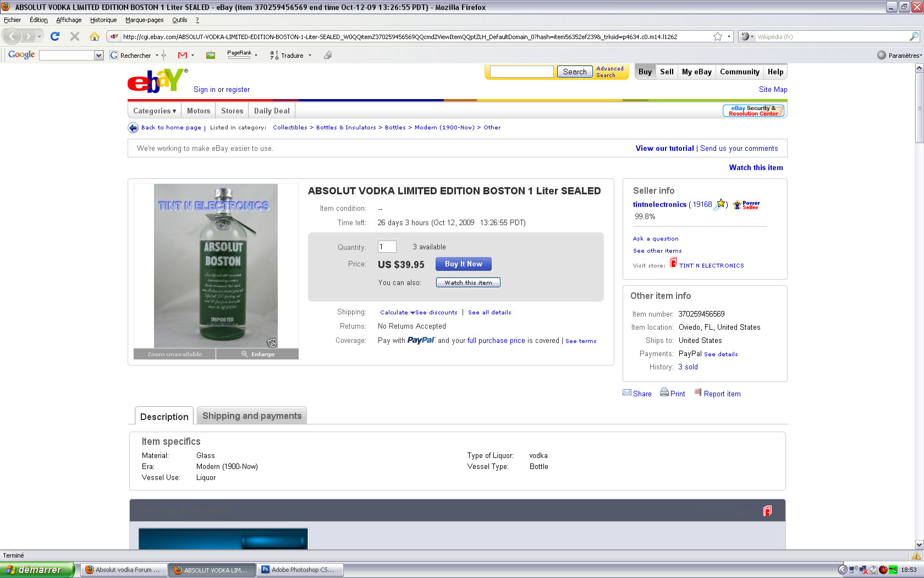Click the Ask a question link

tap(656, 238)
